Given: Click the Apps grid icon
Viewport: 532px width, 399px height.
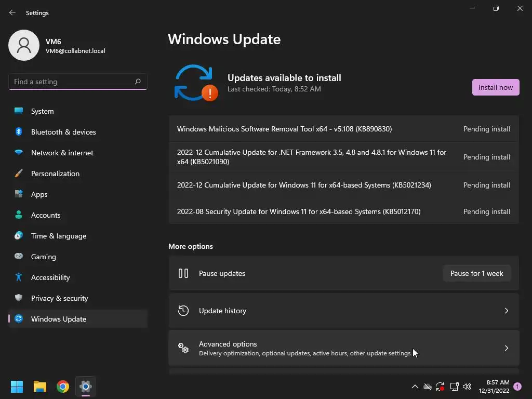Looking at the screenshot, I should 19,194.
